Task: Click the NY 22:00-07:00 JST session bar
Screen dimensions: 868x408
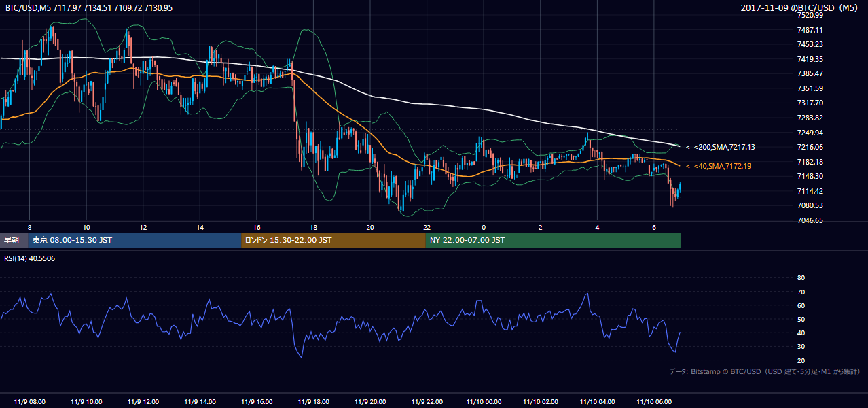Action: click(x=553, y=240)
